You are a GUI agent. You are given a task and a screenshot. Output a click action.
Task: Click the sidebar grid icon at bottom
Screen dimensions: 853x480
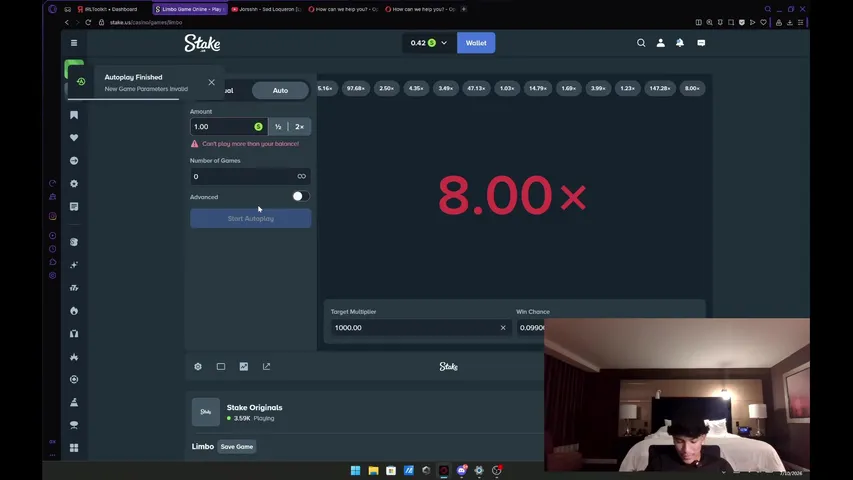tap(74, 448)
